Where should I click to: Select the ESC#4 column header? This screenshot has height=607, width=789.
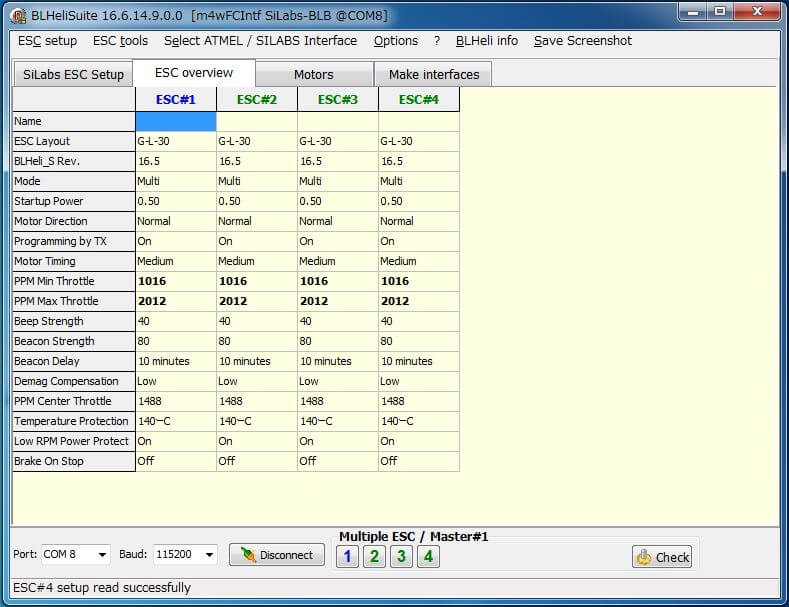pos(419,100)
